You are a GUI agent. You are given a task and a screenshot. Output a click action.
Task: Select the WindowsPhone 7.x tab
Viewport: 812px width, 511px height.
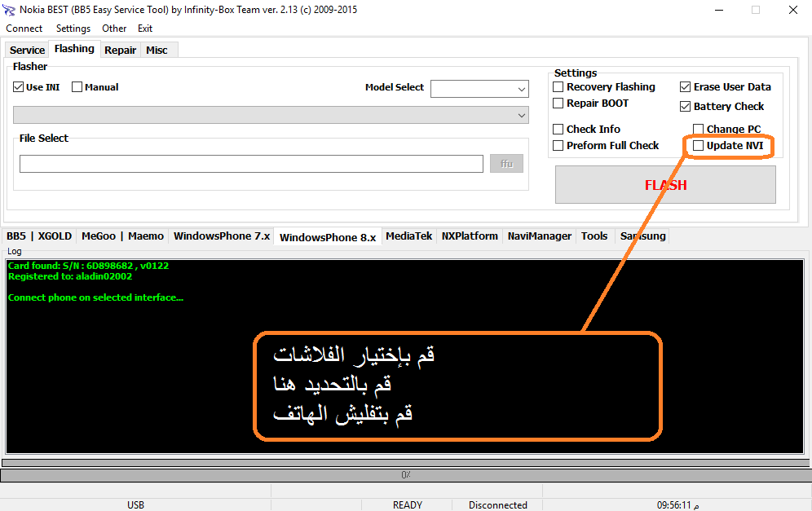pos(222,236)
